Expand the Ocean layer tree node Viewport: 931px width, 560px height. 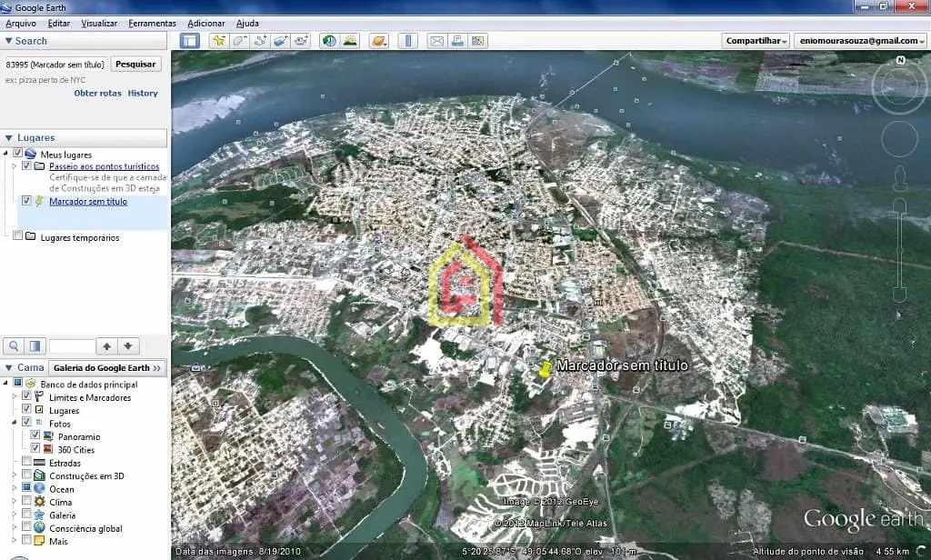[x=15, y=487]
